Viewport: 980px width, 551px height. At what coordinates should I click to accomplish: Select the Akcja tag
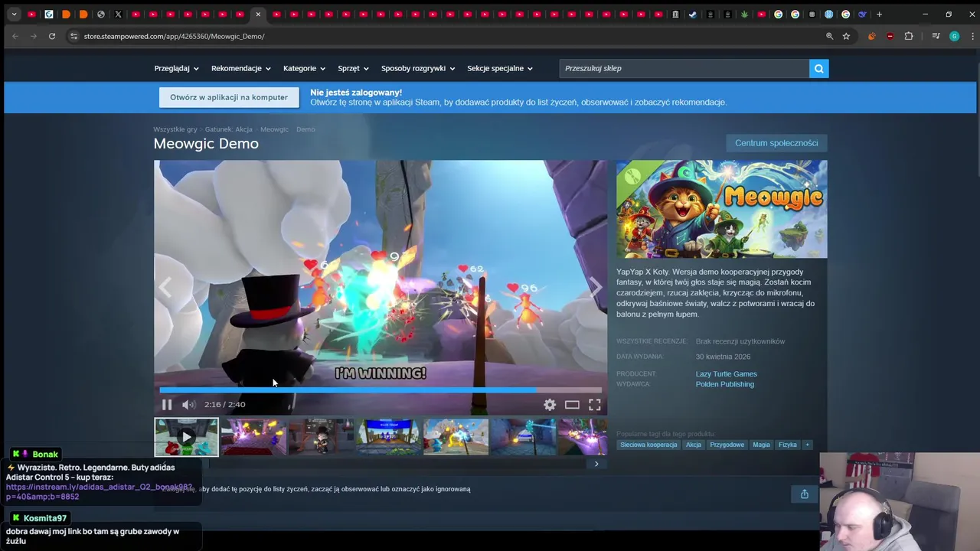(x=693, y=445)
